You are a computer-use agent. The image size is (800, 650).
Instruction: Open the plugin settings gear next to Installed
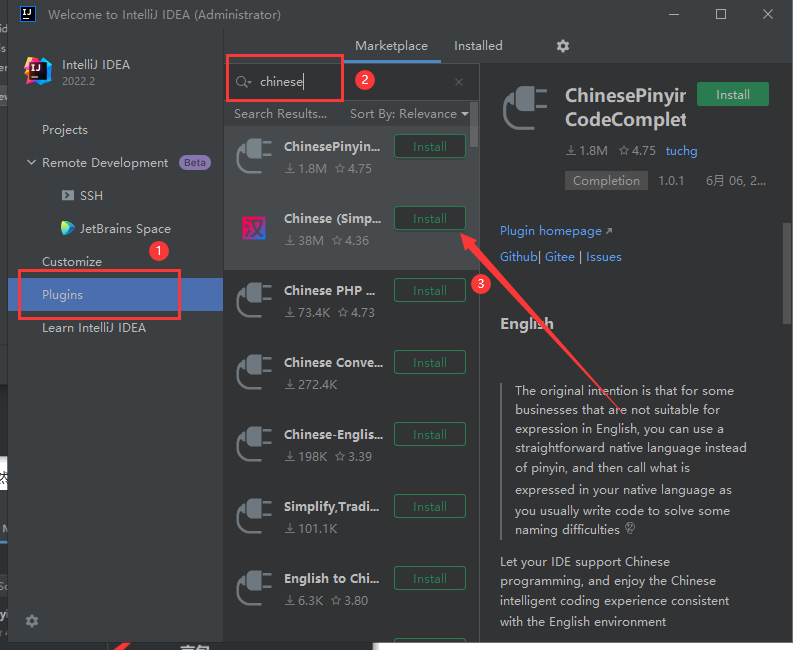pos(563,46)
